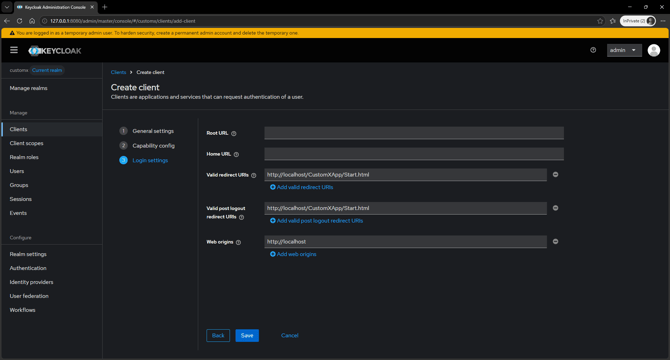The height and width of the screenshot is (360, 670).
Task: Open a new browser tab
Action: 105,7
